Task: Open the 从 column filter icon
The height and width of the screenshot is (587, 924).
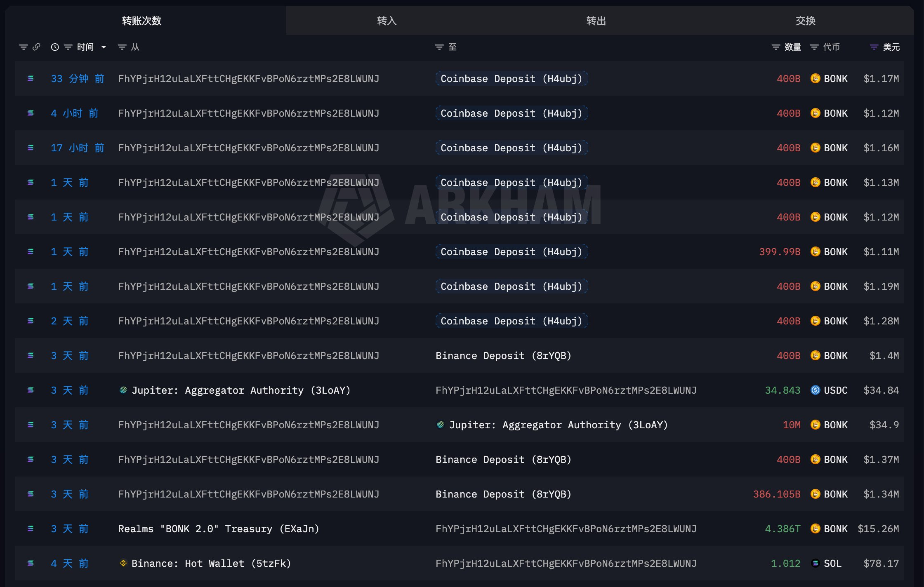Action: (122, 47)
